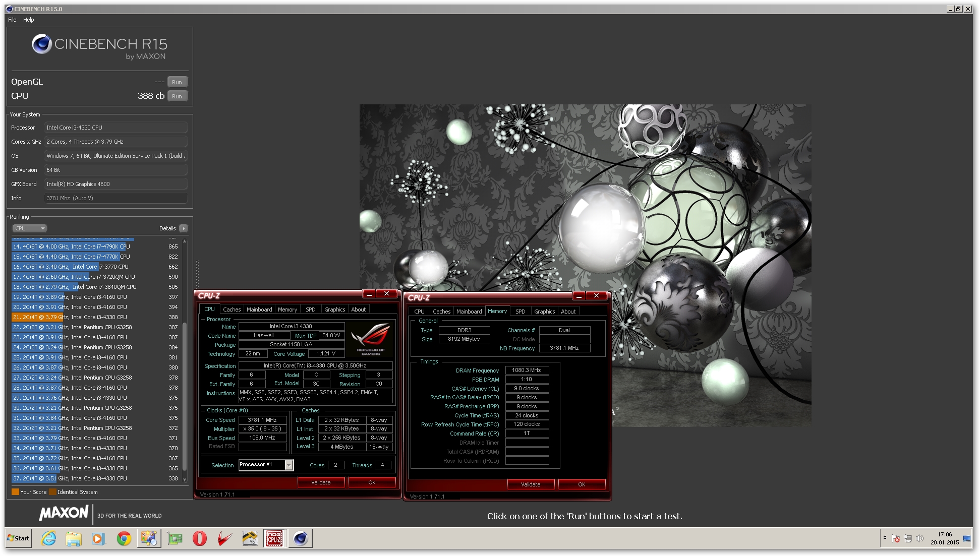Click Validate in left CPU-Z window
980x556 pixels.
click(321, 482)
